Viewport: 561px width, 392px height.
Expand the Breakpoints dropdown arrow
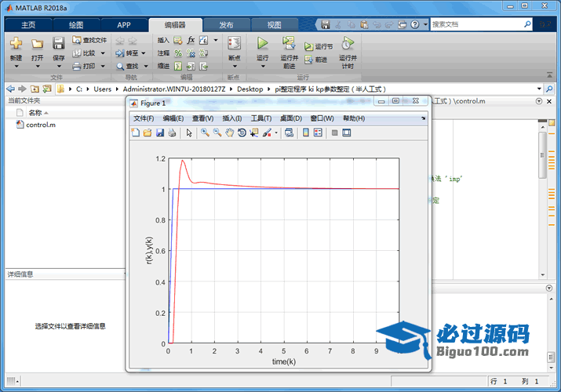(x=235, y=67)
